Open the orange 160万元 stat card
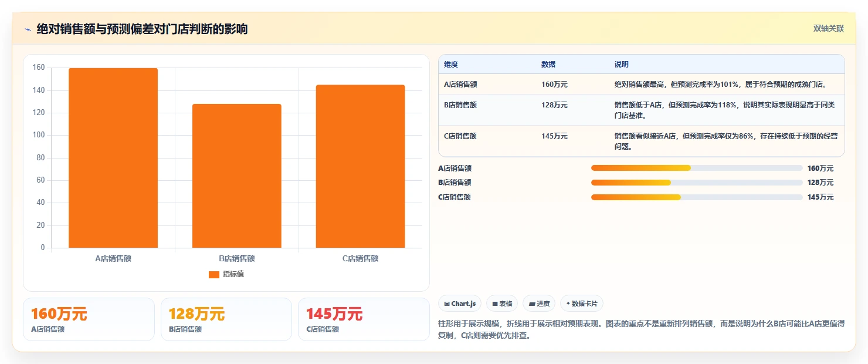Image resolution: width=868 pixels, height=364 pixels. click(89, 319)
